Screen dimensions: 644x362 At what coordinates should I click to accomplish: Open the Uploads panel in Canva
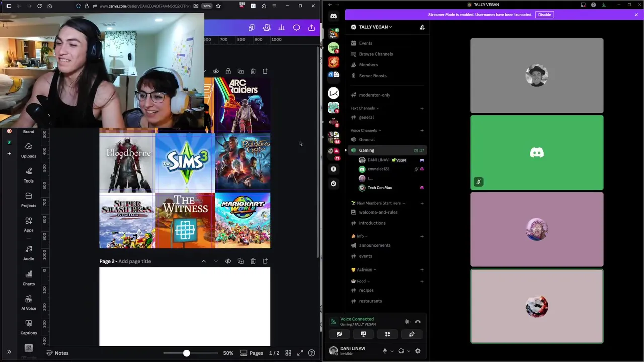[29, 150]
